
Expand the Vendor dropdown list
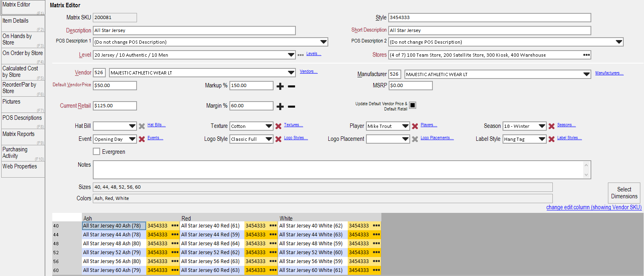click(291, 73)
